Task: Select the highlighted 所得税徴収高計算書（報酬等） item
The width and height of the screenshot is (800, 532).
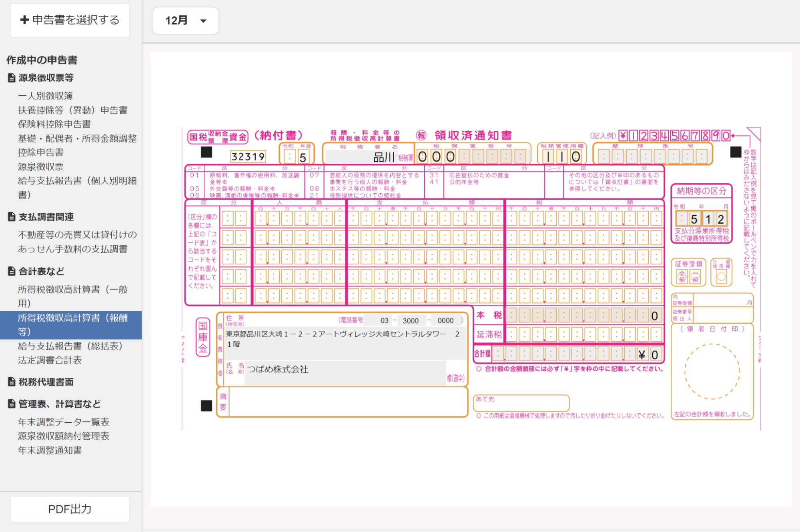Action: point(71,325)
